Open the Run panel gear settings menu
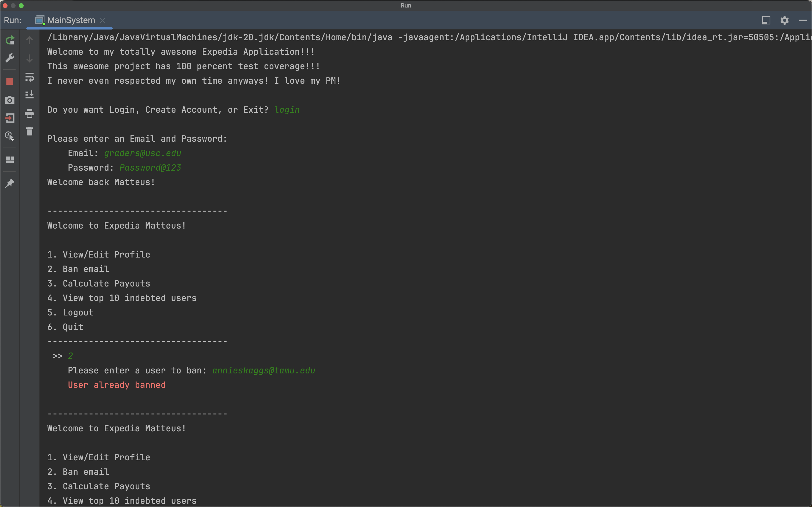 [x=784, y=20]
